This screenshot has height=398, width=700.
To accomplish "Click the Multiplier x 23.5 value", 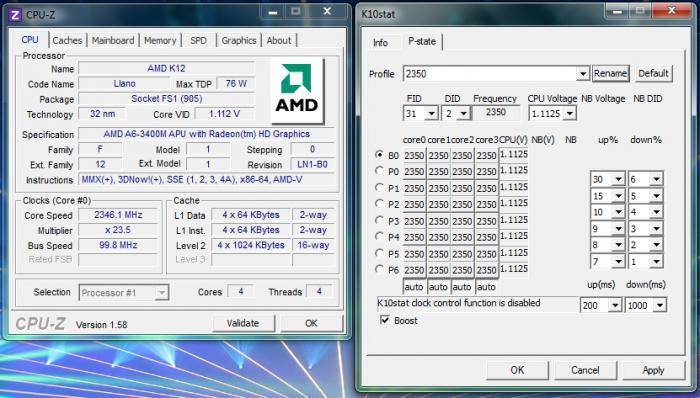I will pos(118,230).
